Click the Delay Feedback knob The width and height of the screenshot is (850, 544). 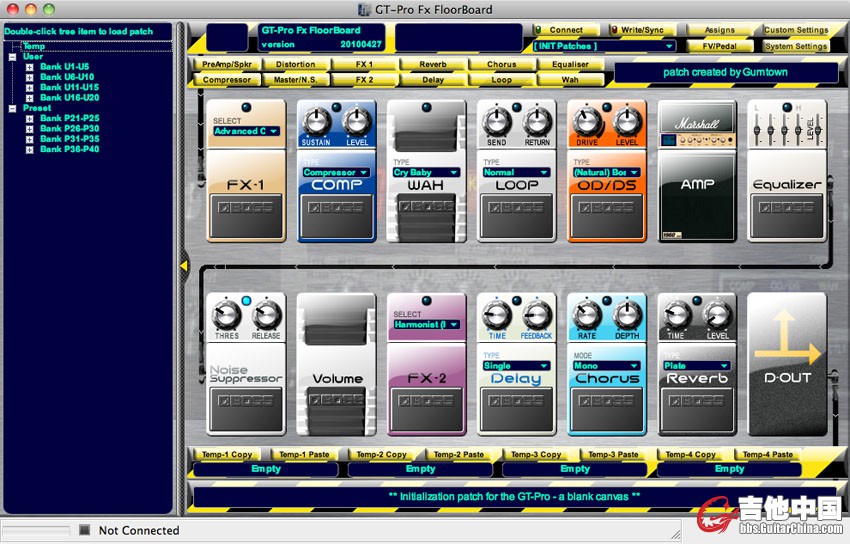(x=537, y=315)
